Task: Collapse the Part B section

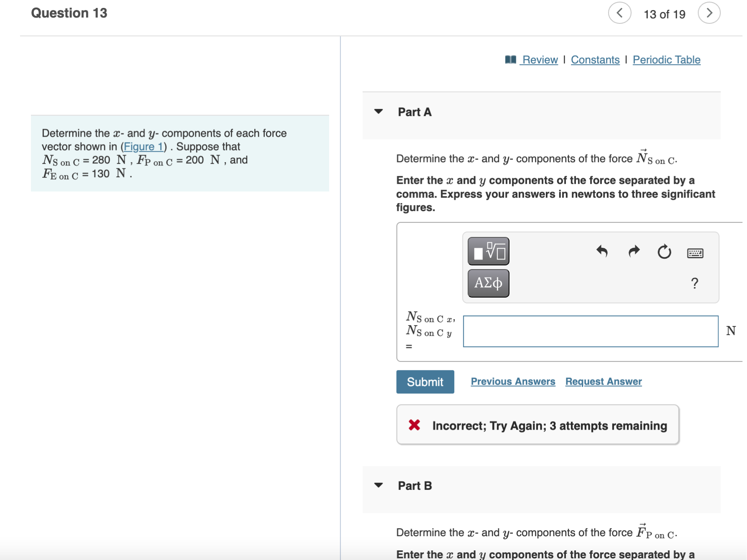Action: (x=378, y=485)
